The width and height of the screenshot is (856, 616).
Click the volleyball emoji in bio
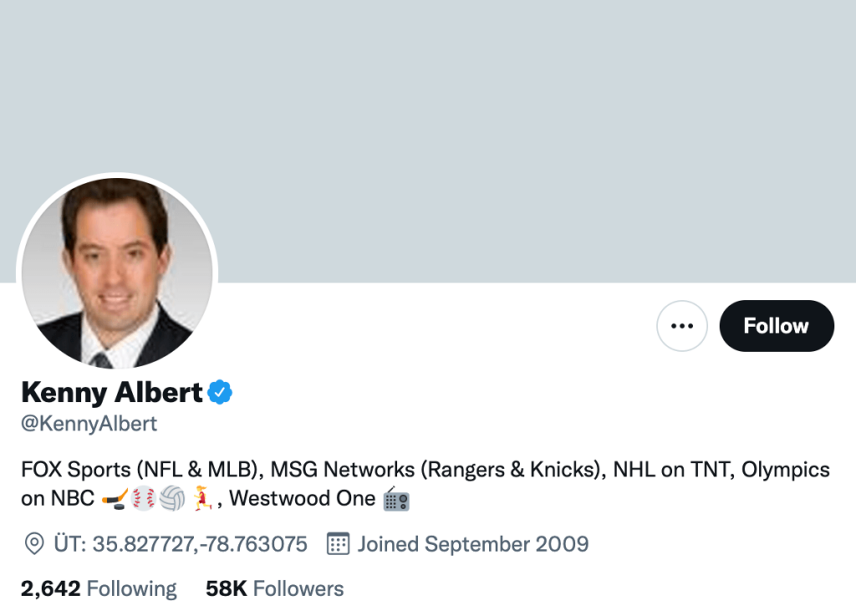(x=172, y=499)
